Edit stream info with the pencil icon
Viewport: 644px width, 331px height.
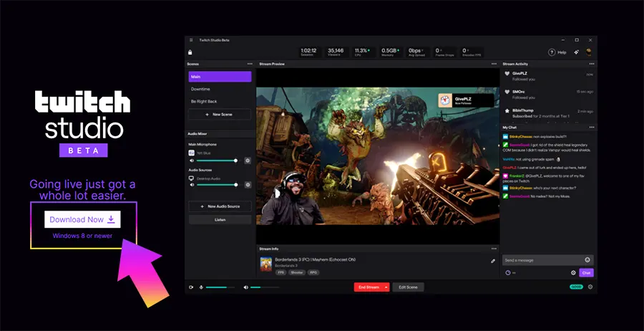point(493,261)
